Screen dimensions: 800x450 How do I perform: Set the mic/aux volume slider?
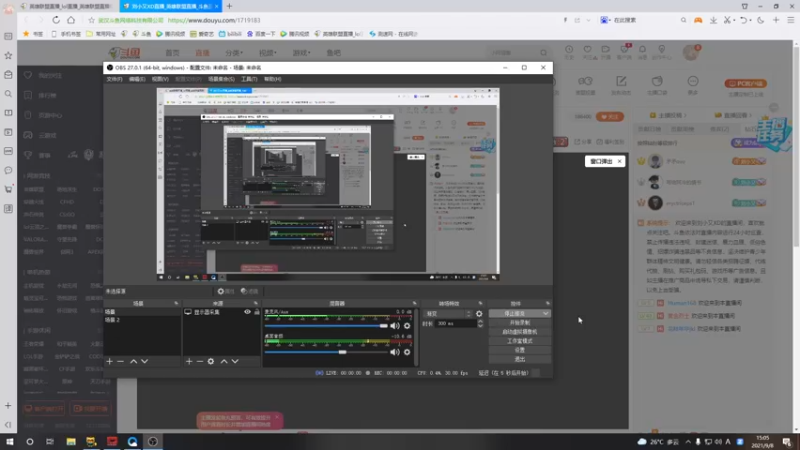click(x=327, y=326)
